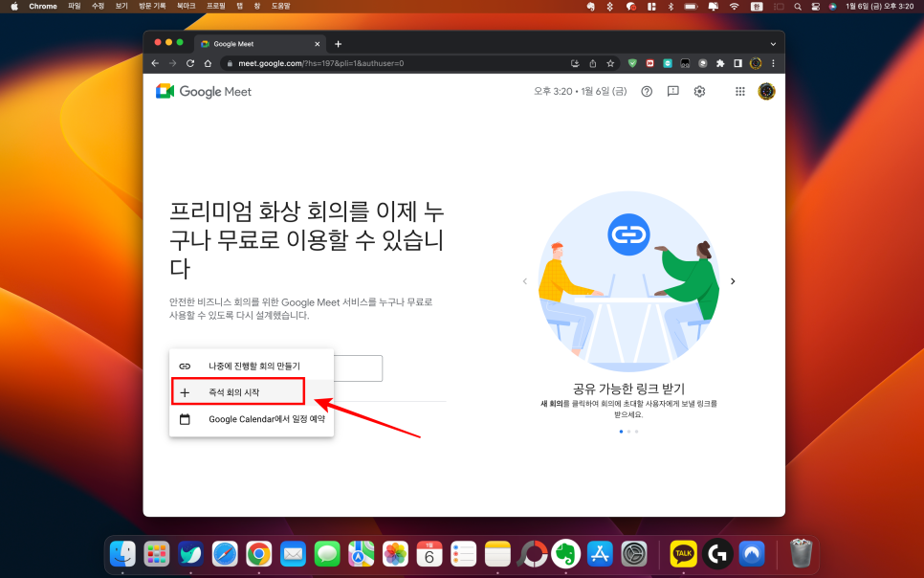Open Finder from the Dock
Screen dimensions: 924x578
point(122,554)
